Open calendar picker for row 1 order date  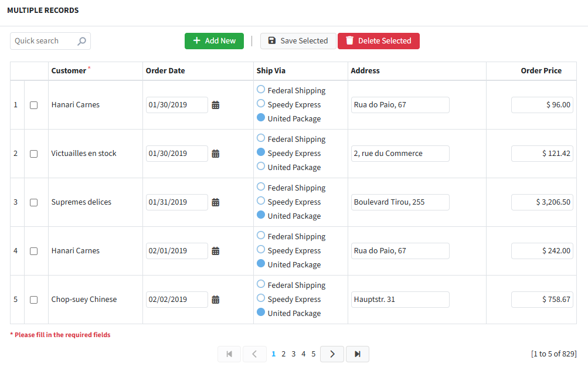[215, 105]
